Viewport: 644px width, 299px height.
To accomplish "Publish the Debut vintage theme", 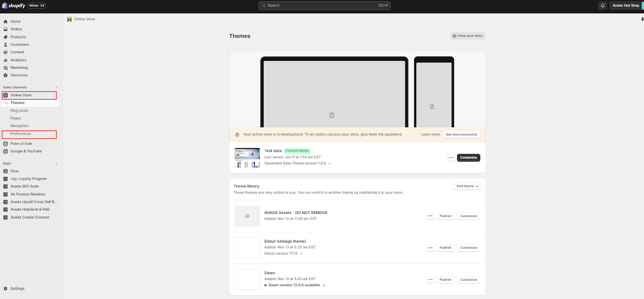I will (x=446, y=248).
